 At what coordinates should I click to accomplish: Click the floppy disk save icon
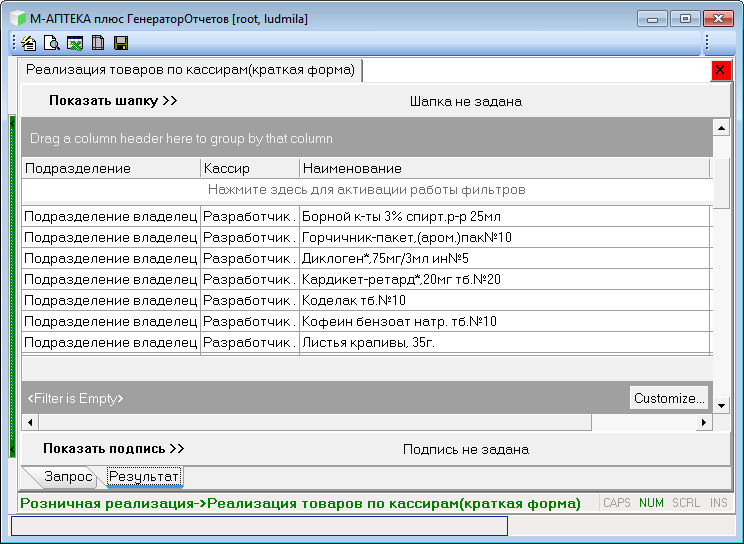(x=121, y=43)
